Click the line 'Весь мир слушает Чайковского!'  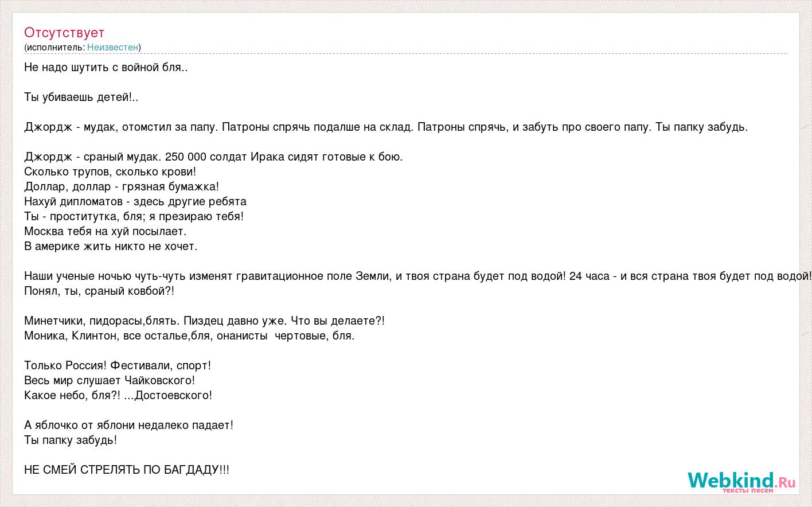pyautogui.click(x=110, y=380)
